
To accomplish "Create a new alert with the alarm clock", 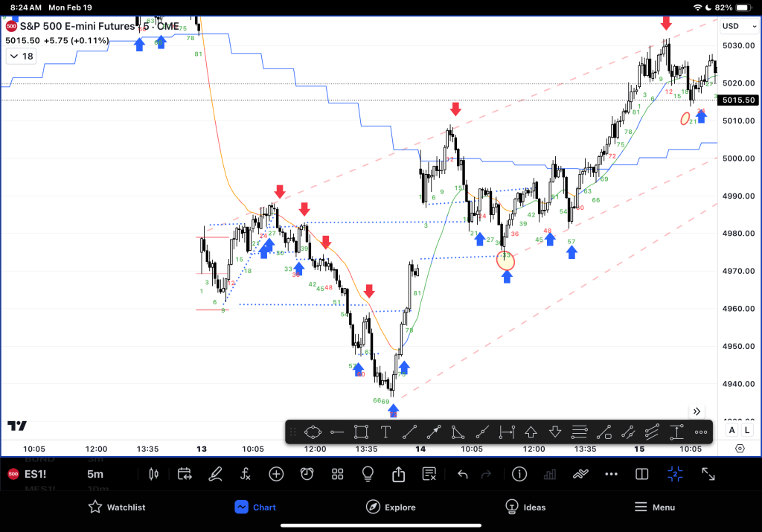I will (307, 474).
